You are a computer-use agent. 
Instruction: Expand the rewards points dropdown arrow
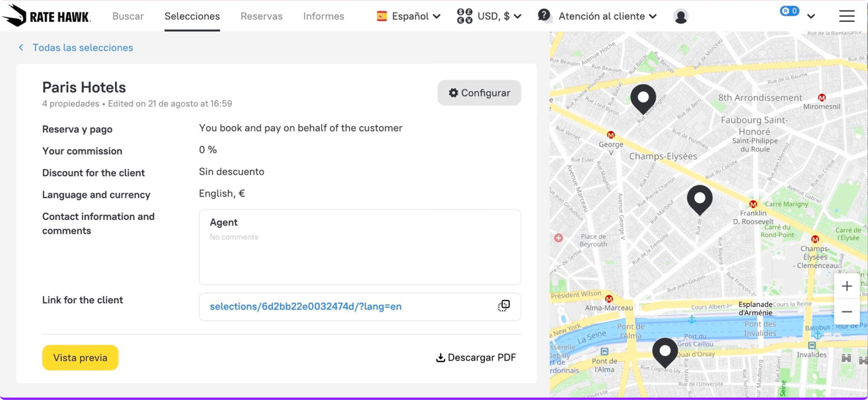coord(811,16)
